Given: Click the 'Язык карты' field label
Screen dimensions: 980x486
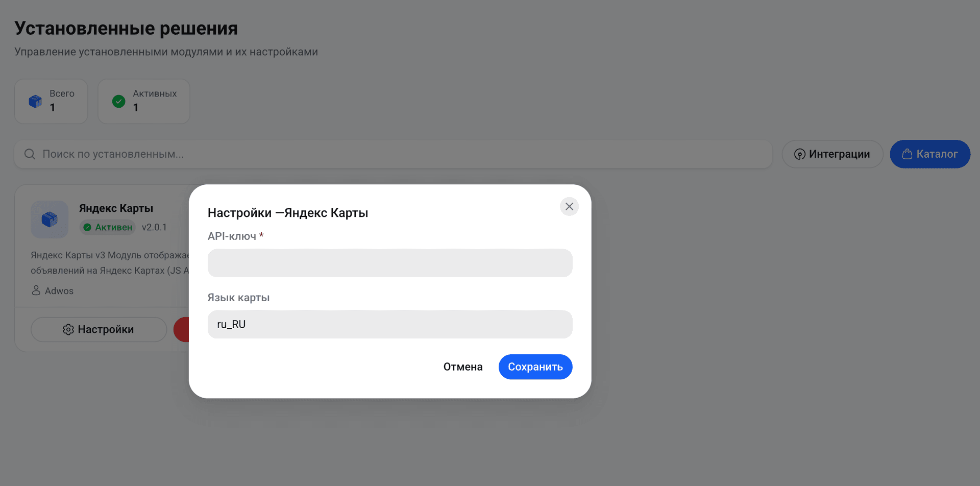Looking at the screenshot, I should click(238, 298).
